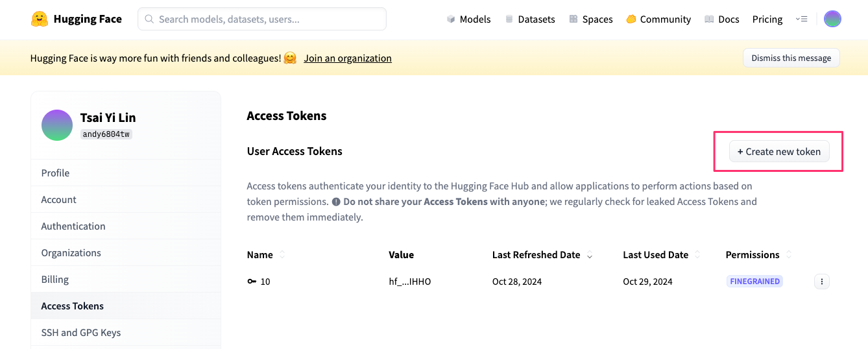The height and width of the screenshot is (349, 868).
Task: Sort by Last Used Date column
Action: (697, 255)
